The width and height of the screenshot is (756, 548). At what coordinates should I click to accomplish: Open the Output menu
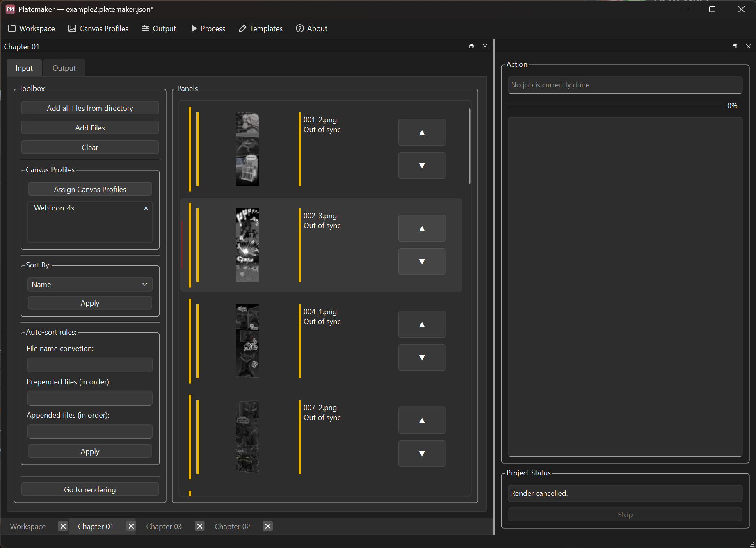159,29
